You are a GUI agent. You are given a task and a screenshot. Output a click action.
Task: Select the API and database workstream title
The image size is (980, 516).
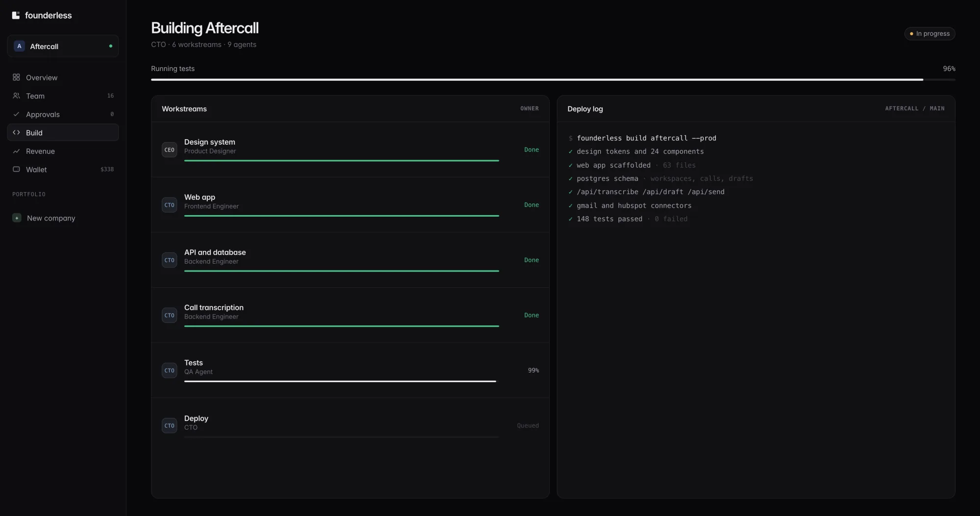(x=215, y=252)
